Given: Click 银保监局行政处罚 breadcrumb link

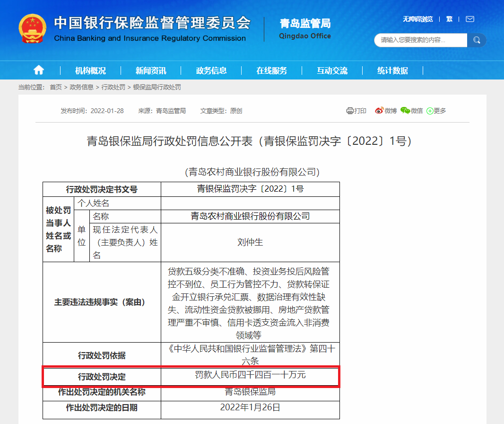Looking at the screenshot, I should tap(157, 87).
